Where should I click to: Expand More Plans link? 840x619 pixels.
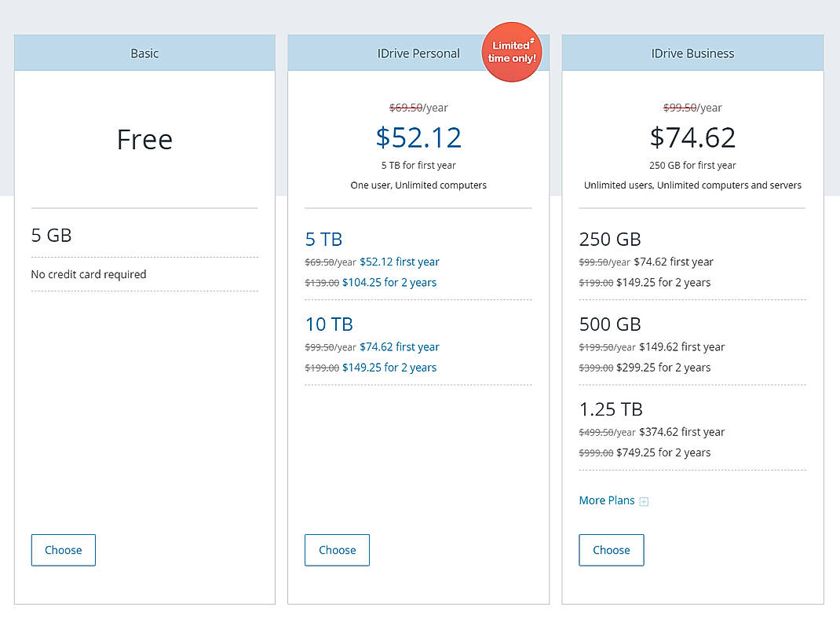[607, 500]
